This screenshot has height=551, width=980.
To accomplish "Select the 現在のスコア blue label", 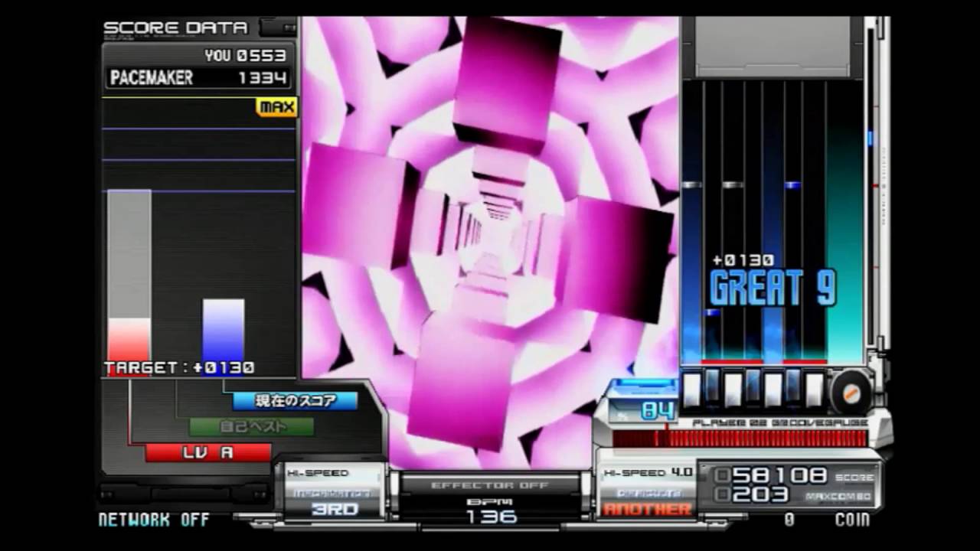I will (x=296, y=401).
